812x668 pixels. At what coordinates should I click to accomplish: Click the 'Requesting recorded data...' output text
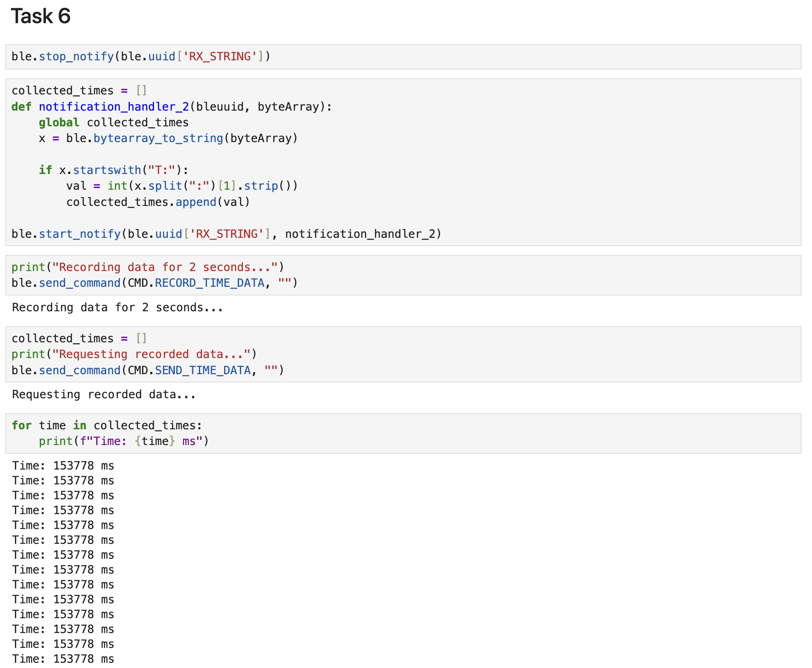tap(104, 394)
